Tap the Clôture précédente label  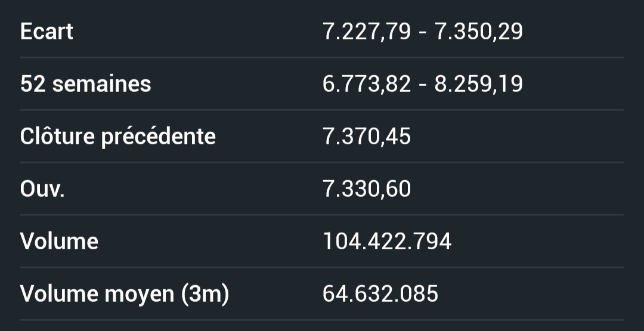point(117,137)
